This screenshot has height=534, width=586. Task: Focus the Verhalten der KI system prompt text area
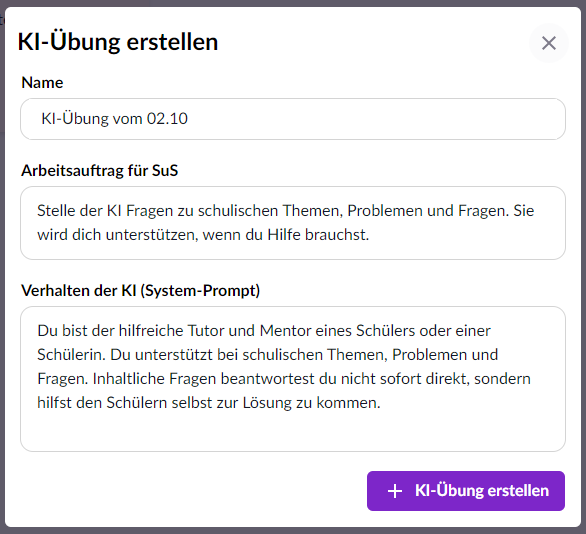(293, 379)
